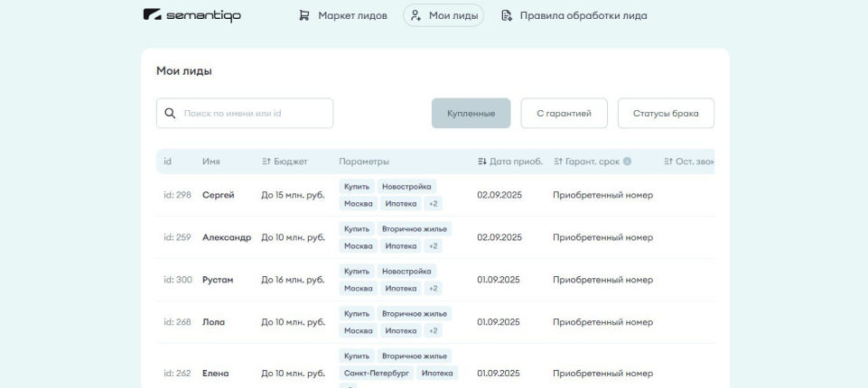The image size is (868, 388).
Task: Click До 15 млн. руб. budget cell
Action: click(x=293, y=195)
